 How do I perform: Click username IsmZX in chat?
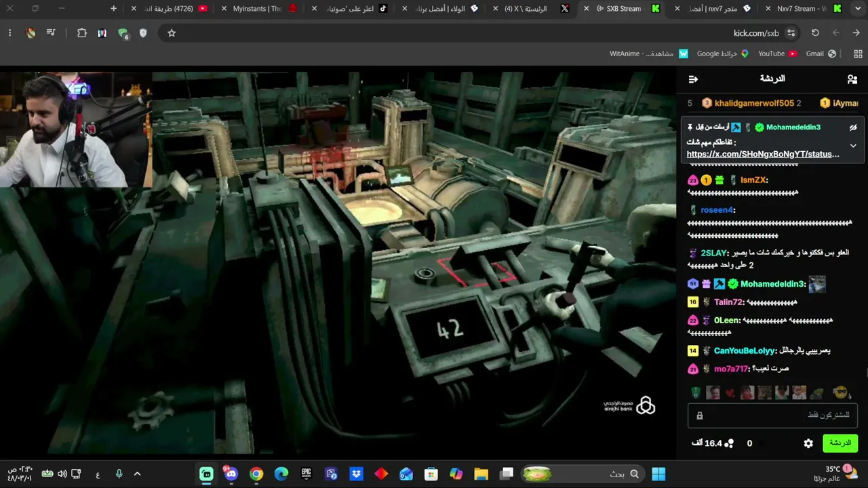click(x=753, y=180)
